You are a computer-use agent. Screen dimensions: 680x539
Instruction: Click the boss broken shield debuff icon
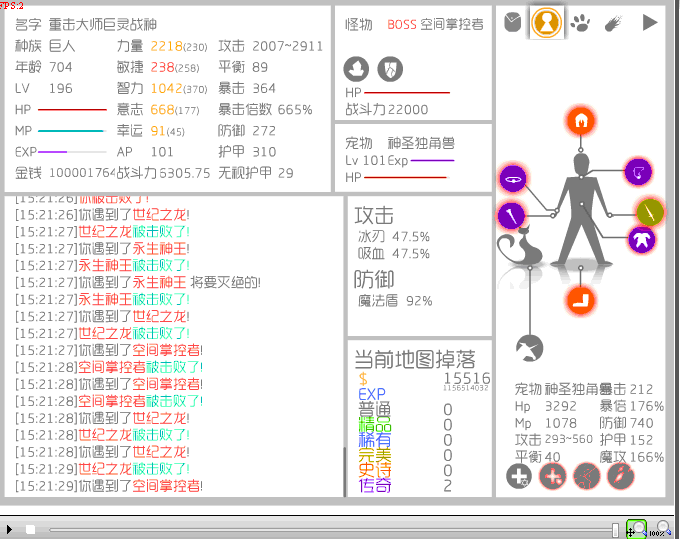390,69
